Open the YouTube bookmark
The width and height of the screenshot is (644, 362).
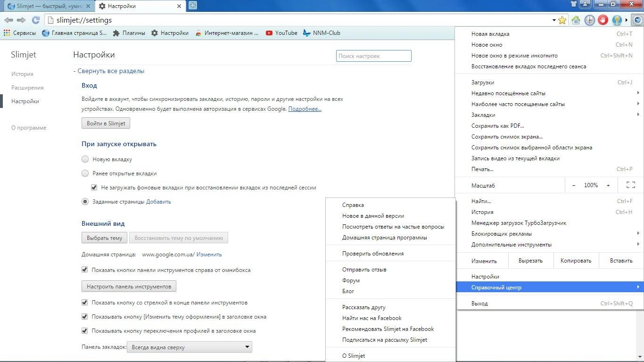(x=281, y=33)
